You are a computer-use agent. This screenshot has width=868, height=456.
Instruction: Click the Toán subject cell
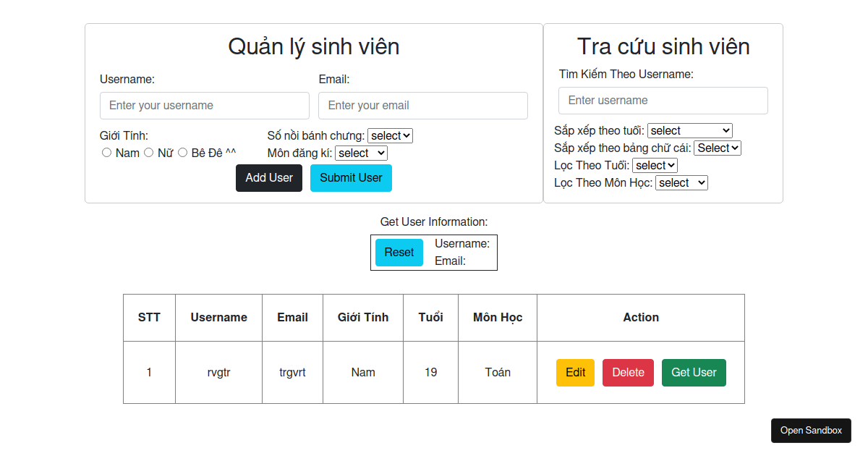pos(498,373)
